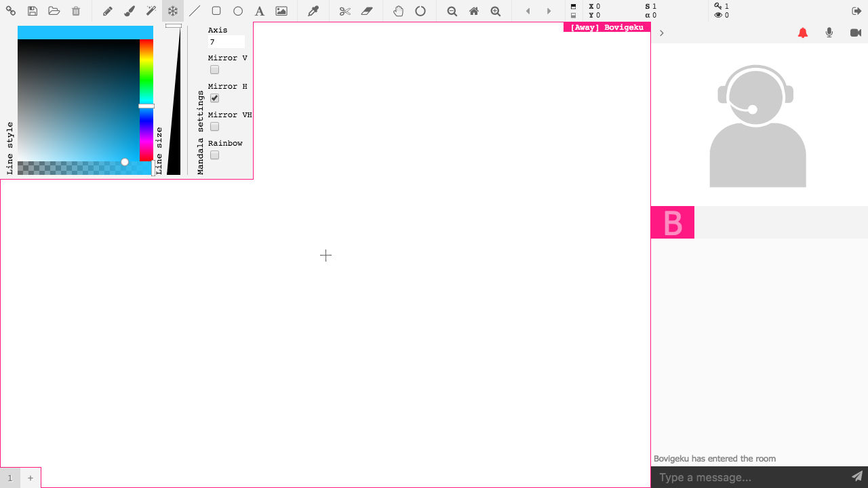Viewport: 868px width, 488px height.
Task: Click the insert image tool
Action: 281,11
